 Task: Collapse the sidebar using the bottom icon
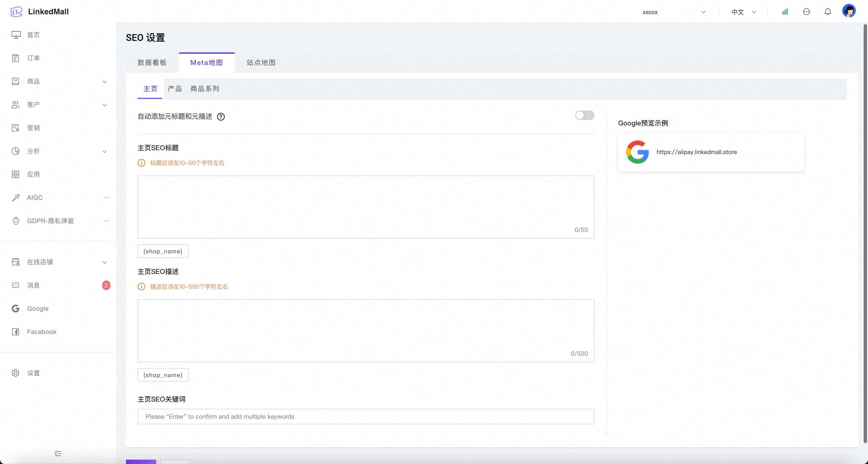click(58, 454)
